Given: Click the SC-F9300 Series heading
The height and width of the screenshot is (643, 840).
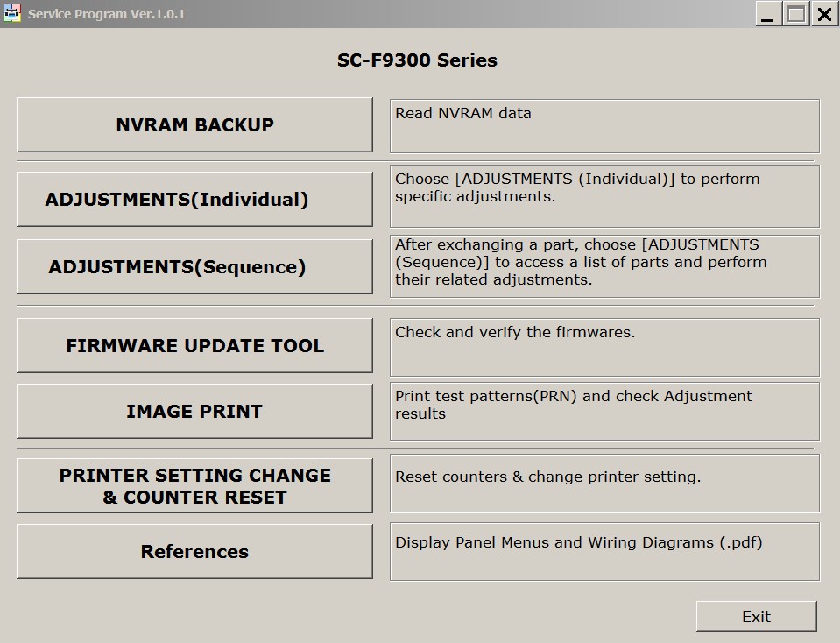Looking at the screenshot, I should [418, 60].
